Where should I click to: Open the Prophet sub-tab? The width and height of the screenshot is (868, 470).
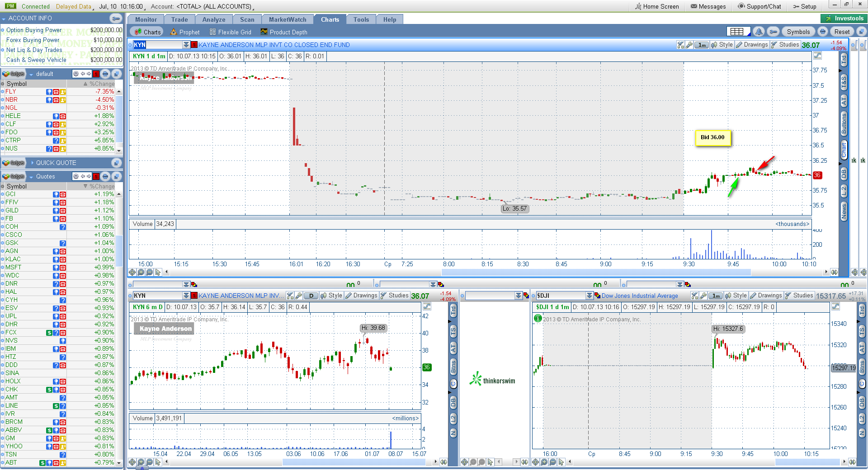tap(184, 32)
